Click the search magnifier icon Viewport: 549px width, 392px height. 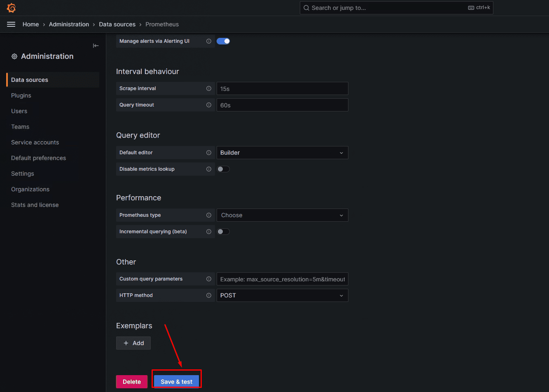pos(306,8)
